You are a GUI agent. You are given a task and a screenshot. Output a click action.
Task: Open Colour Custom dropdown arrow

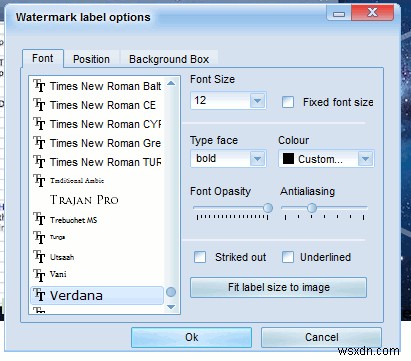pyautogui.click(x=366, y=159)
